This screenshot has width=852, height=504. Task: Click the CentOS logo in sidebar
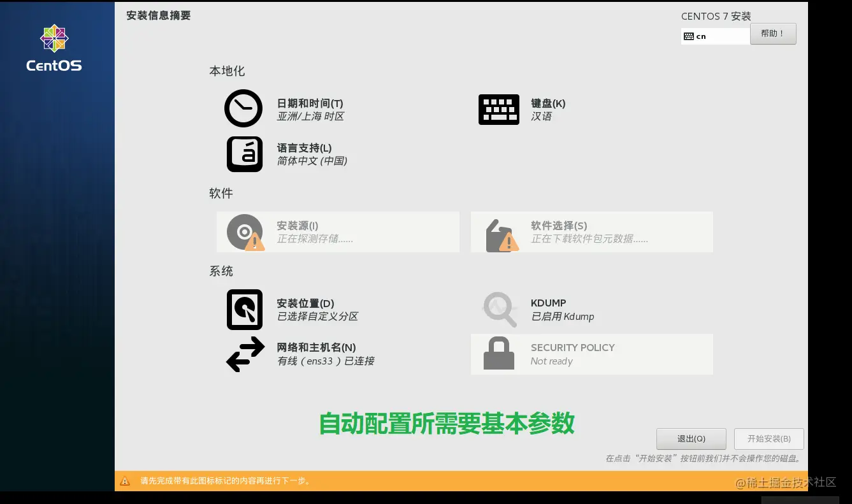point(54,48)
